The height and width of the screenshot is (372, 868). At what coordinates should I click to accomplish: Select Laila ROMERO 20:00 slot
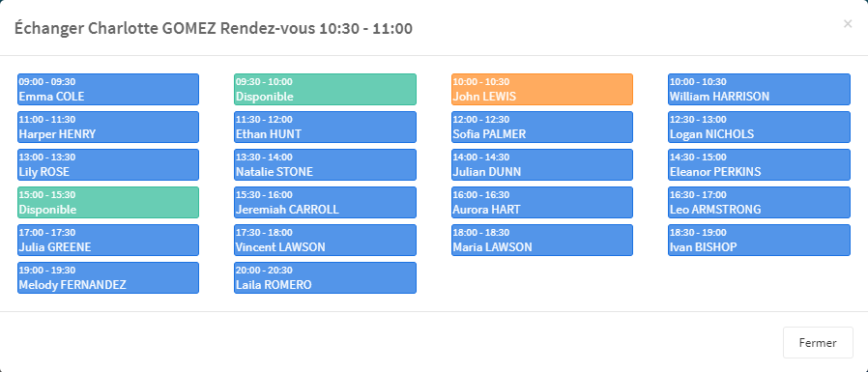pos(325,277)
